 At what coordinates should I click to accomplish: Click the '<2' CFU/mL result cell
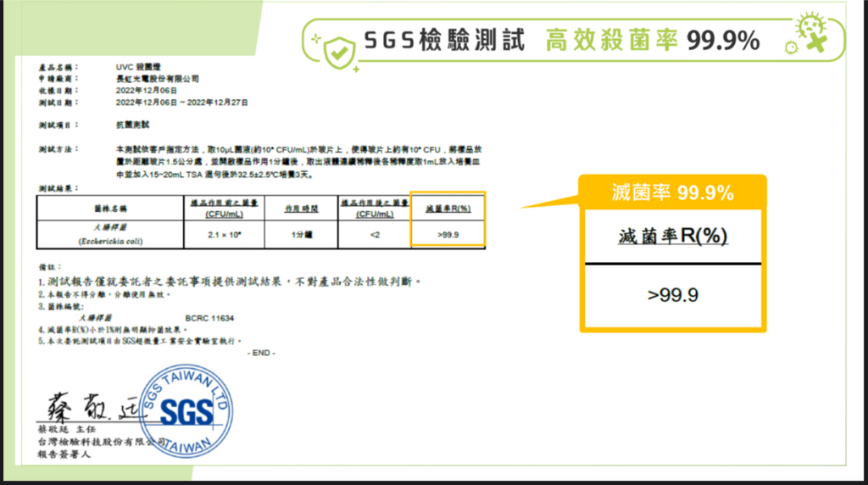click(x=374, y=235)
